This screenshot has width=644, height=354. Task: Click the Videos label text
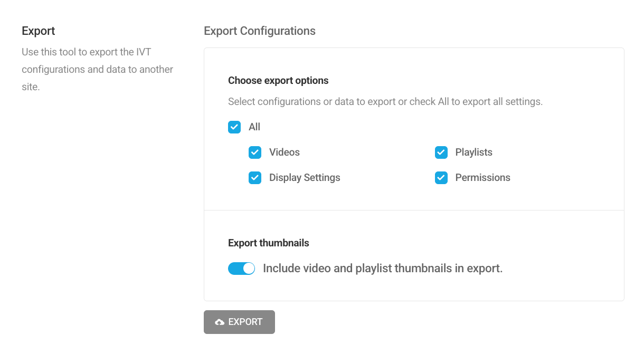284,152
